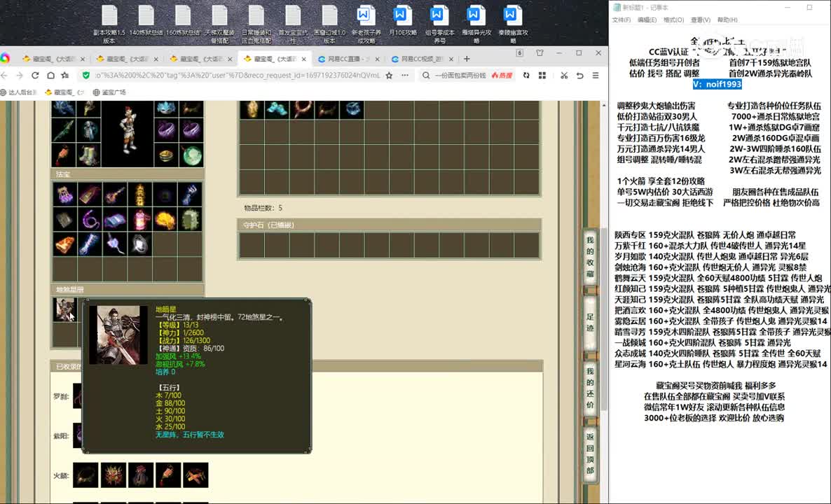Click the browser back arrow
This screenshot has height=504, width=831.
click(x=5, y=76)
